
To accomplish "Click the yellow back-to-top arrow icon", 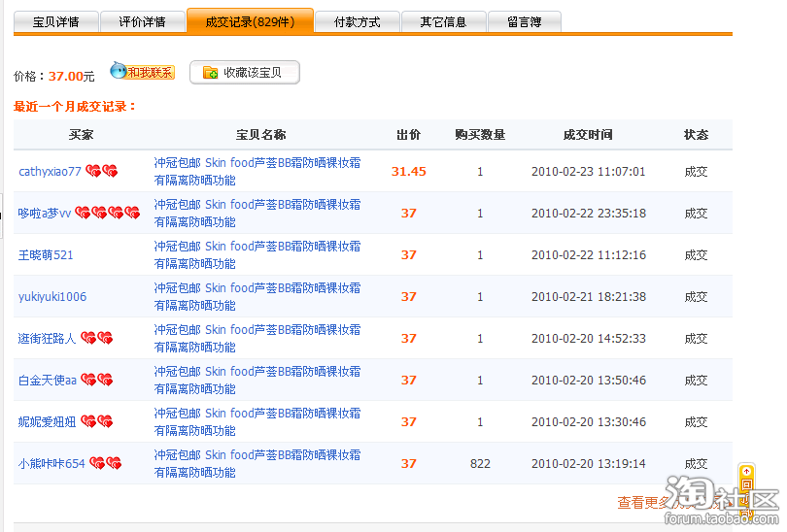I will coord(746,472).
